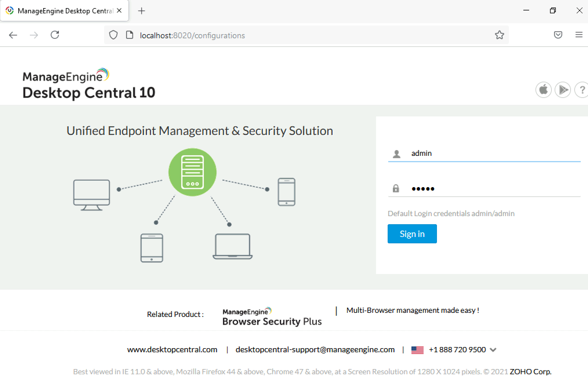Save the page to Pocket
Image resolution: width=588 pixels, height=387 pixels.
coord(558,35)
